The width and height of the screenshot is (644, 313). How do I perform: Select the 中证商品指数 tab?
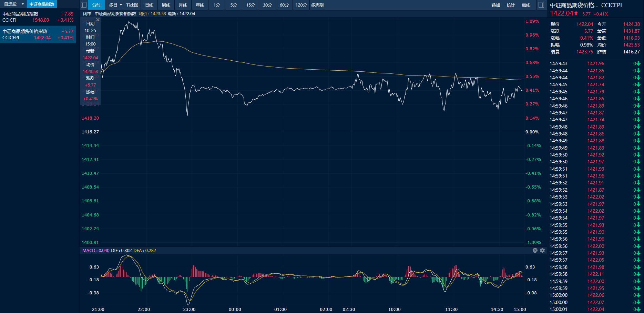[x=42, y=4]
